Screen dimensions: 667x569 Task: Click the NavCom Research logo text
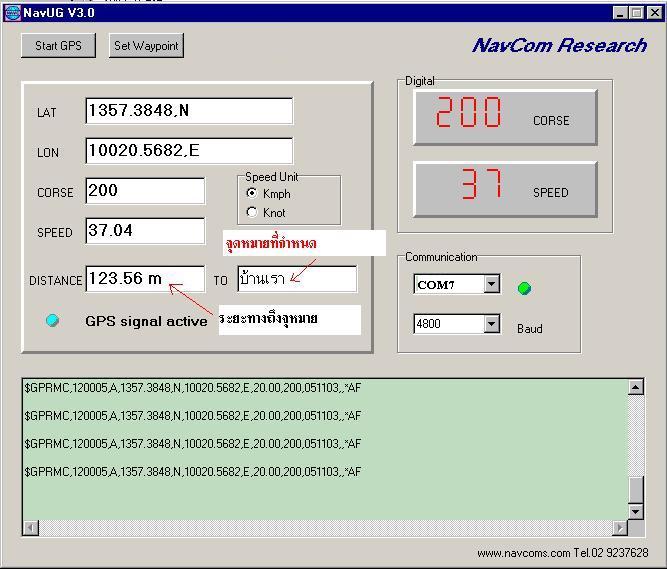pyautogui.click(x=559, y=45)
